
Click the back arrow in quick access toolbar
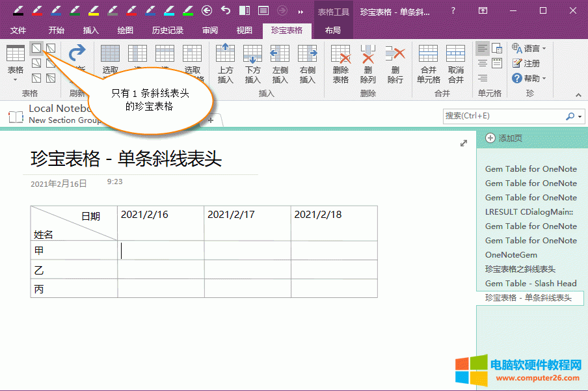pyautogui.click(x=207, y=10)
